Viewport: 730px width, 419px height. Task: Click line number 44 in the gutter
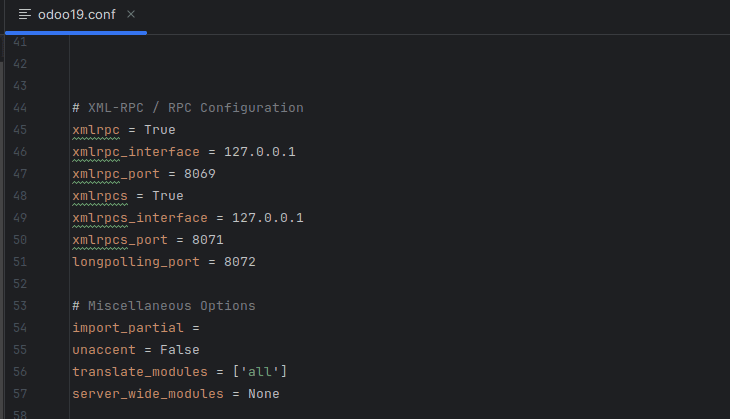pyautogui.click(x=20, y=108)
